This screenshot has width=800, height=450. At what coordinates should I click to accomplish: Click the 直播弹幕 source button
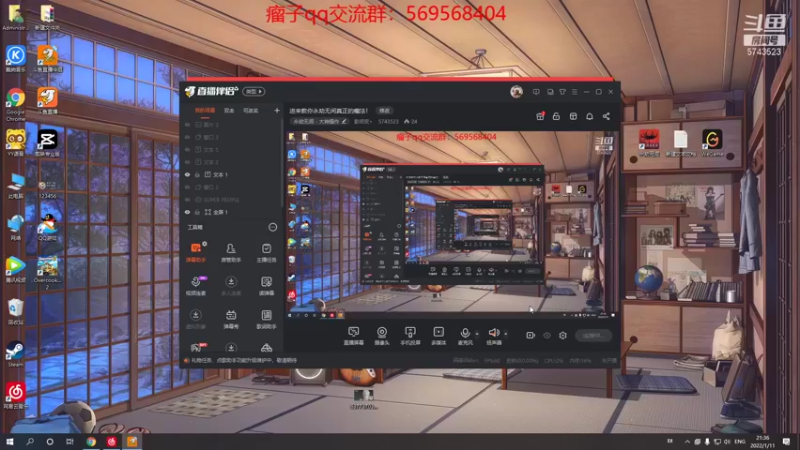coord(354,336)
